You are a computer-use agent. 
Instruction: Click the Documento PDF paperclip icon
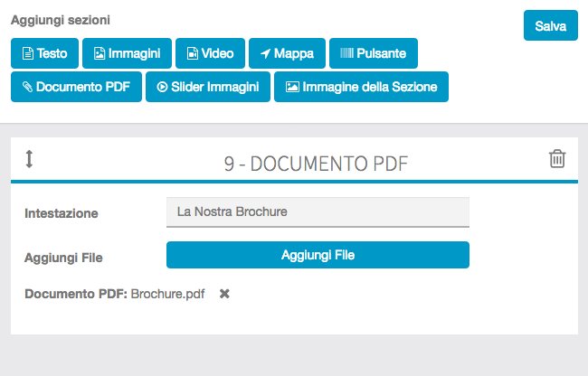pos(27,88)
